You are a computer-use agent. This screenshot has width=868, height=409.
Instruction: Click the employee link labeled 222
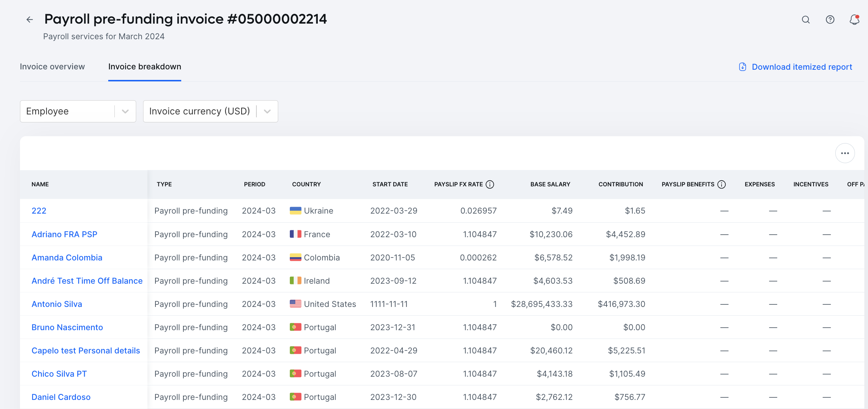38,211
